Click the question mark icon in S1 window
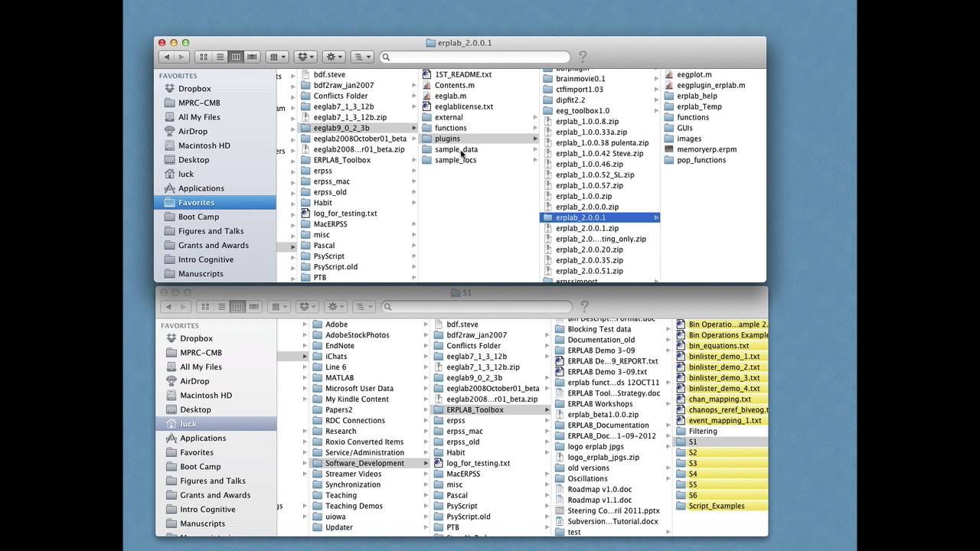The image size is (980, 551). pos(584,306)
